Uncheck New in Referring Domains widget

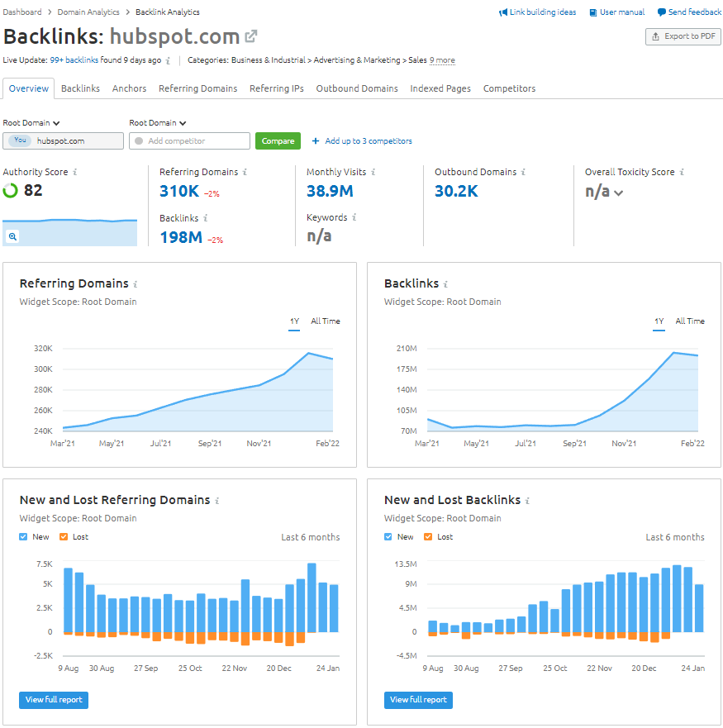click(23, 537)
